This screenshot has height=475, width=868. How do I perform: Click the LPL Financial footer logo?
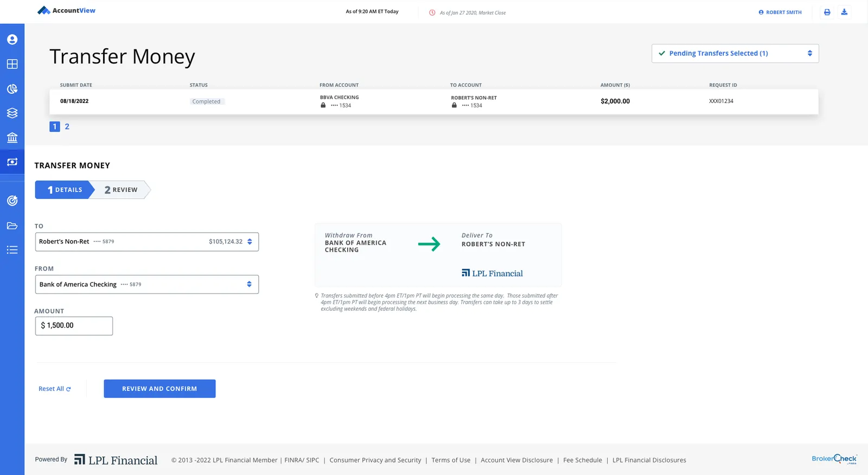(x=116, y=460)
